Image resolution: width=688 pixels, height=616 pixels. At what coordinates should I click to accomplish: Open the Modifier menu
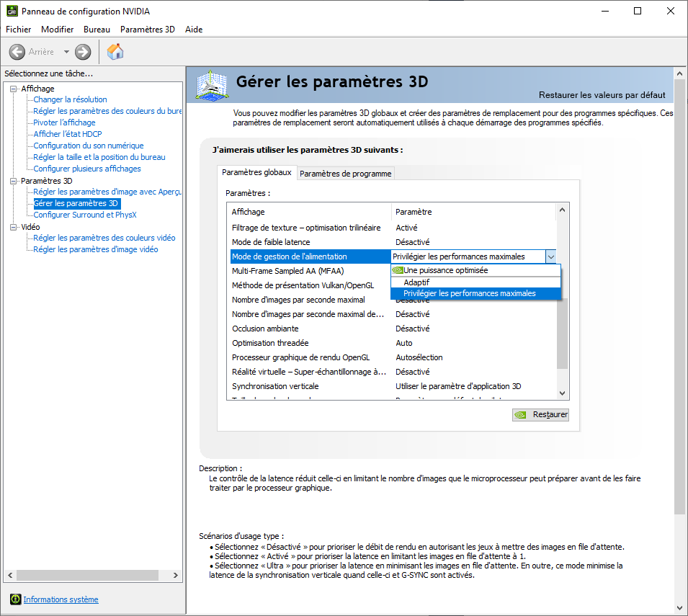[x=58, y=30]
